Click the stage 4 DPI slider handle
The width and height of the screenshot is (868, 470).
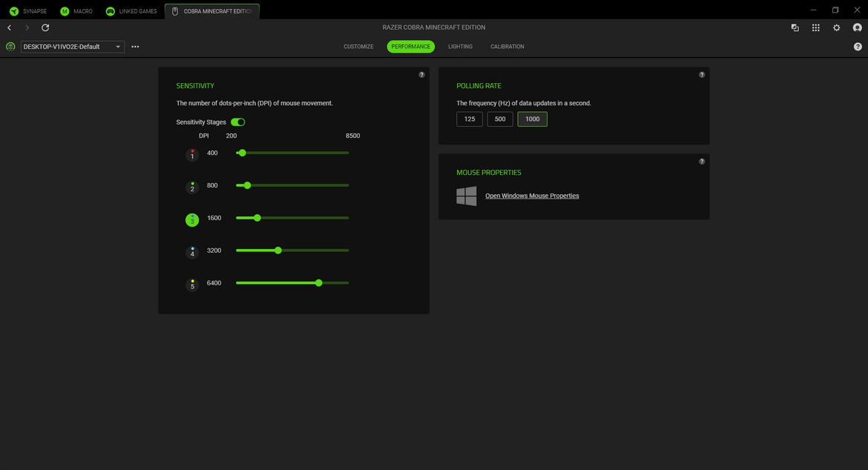(x=278, y=251)
